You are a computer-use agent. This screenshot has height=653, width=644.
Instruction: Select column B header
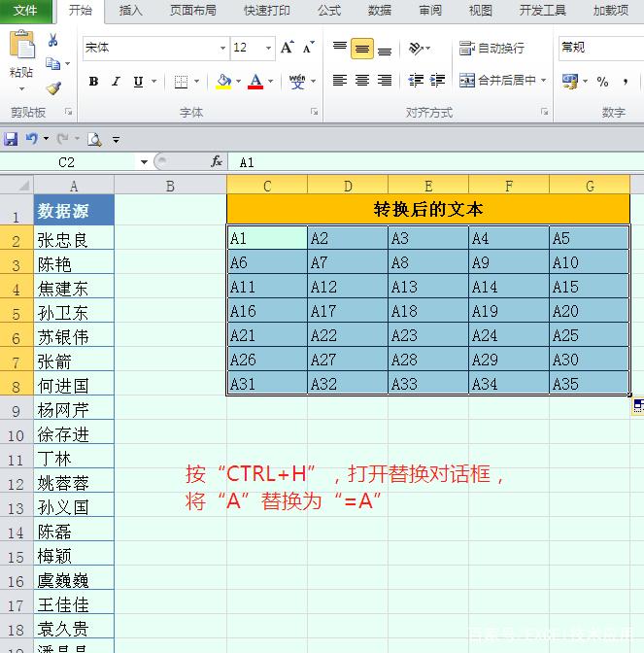(170, 186)
